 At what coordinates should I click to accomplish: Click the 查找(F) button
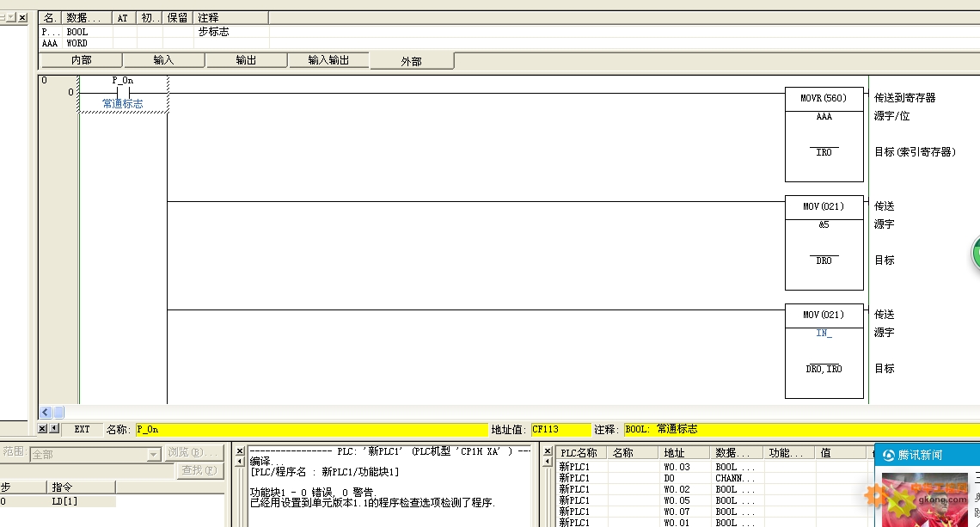click(x=199, y=470)
